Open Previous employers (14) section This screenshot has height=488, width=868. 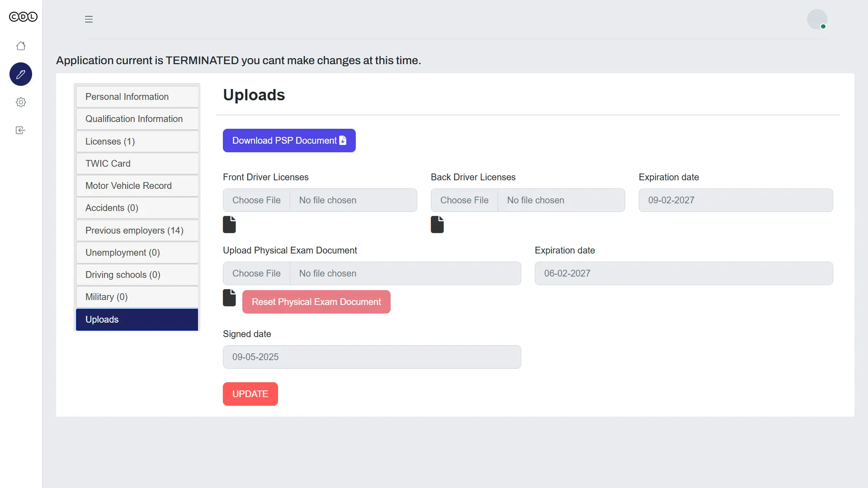coord(137,230)
